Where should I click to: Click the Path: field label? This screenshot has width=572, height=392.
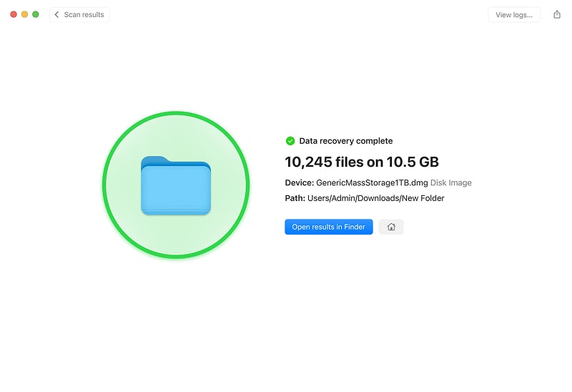295,198
